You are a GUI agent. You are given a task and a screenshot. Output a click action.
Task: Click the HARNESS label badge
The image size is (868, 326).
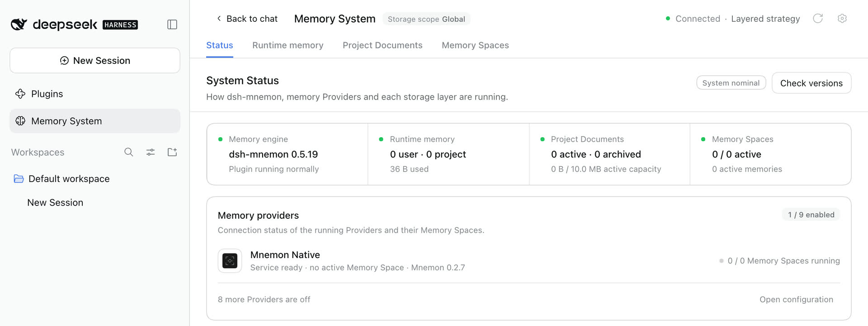(120, 25)
